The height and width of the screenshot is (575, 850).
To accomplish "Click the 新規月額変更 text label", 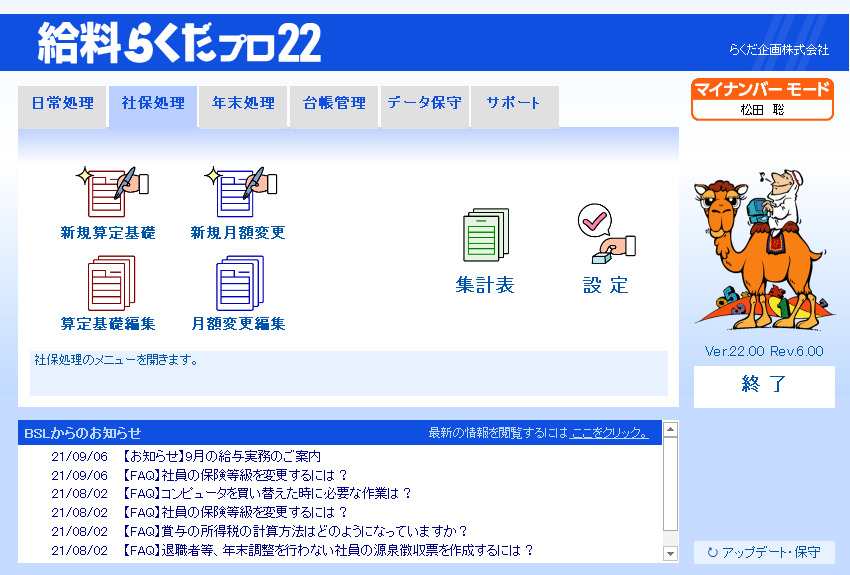I will click(238, 233).
